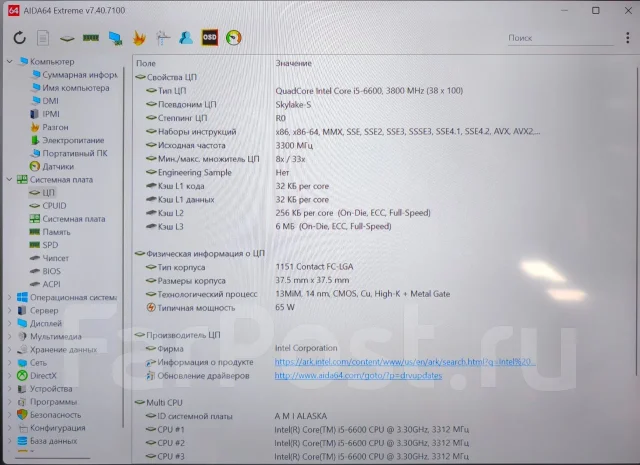Expand the Мультимедиа tree node

(10, 336)
